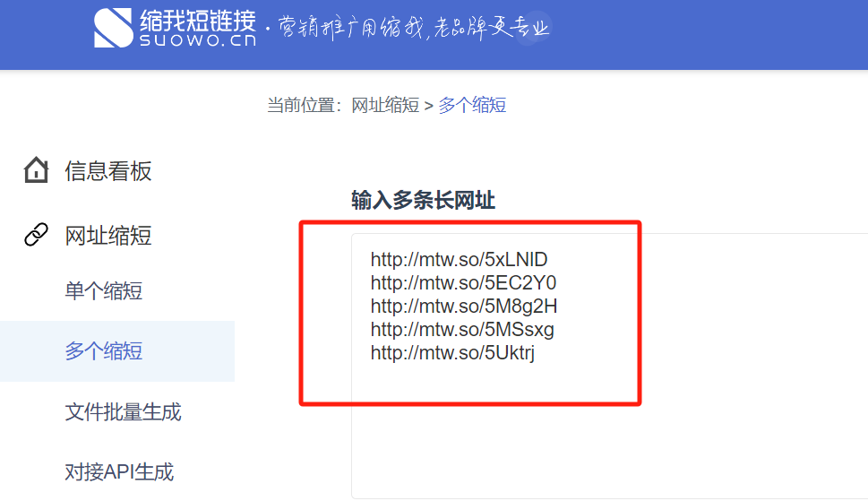Click 多个缩短 breadcrumb link
Viewport: 868px width, 501px height.
(x=472, y=105)
